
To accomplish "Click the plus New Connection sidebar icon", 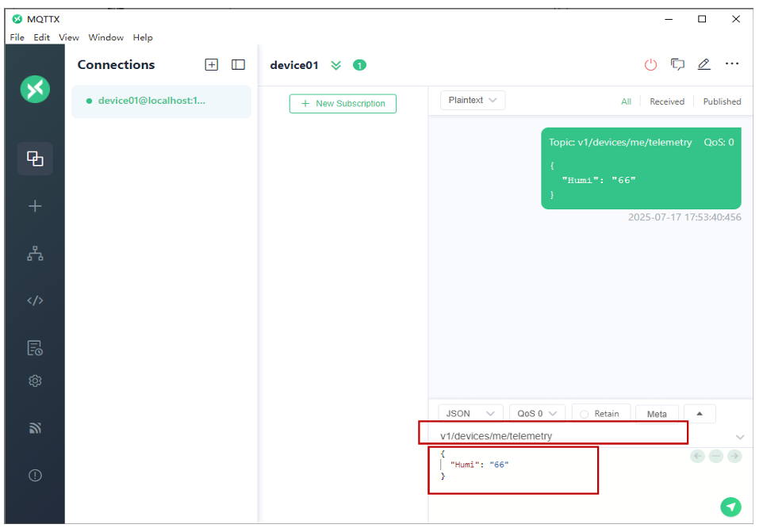I will 35,206.
